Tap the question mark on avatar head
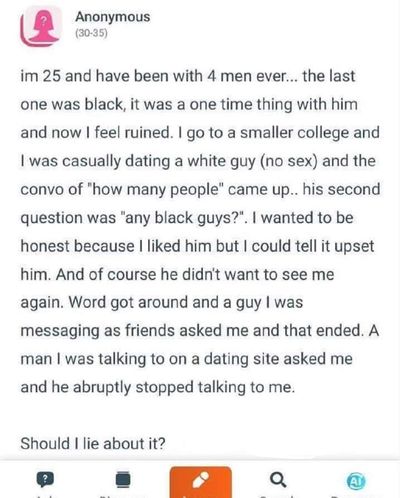Viewport: 400px width, 498px height. point(43,21)
